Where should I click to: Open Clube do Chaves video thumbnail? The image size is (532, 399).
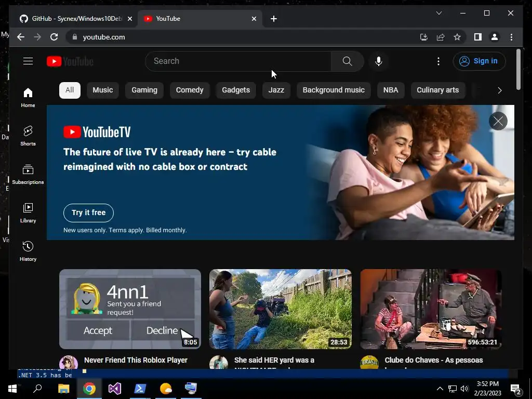tap(431, 309)
